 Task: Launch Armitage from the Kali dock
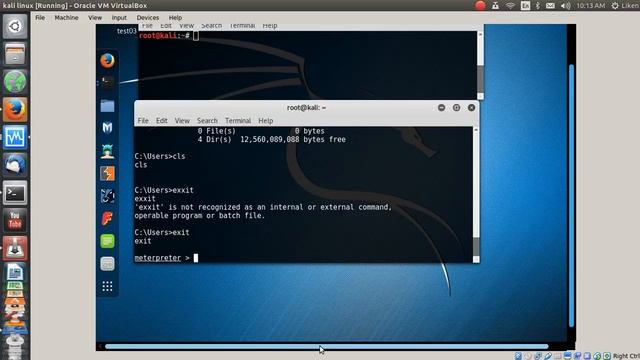107,151
